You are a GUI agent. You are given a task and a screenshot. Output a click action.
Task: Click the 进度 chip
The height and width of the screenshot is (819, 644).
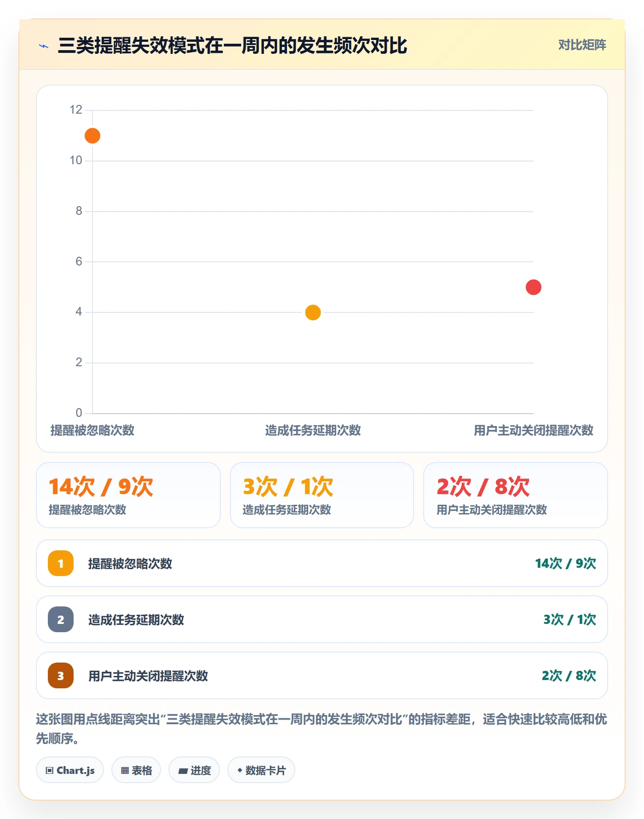(194, 770)
